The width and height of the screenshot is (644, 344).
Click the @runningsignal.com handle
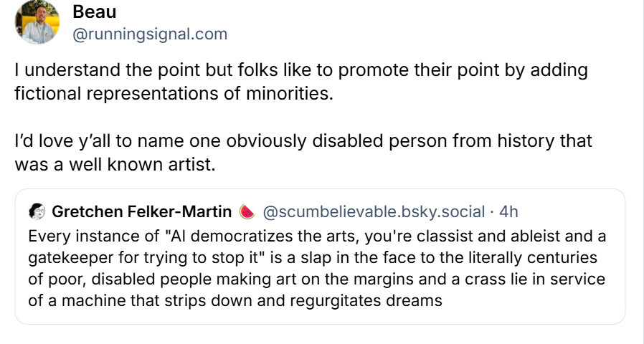tap(150, 33)
